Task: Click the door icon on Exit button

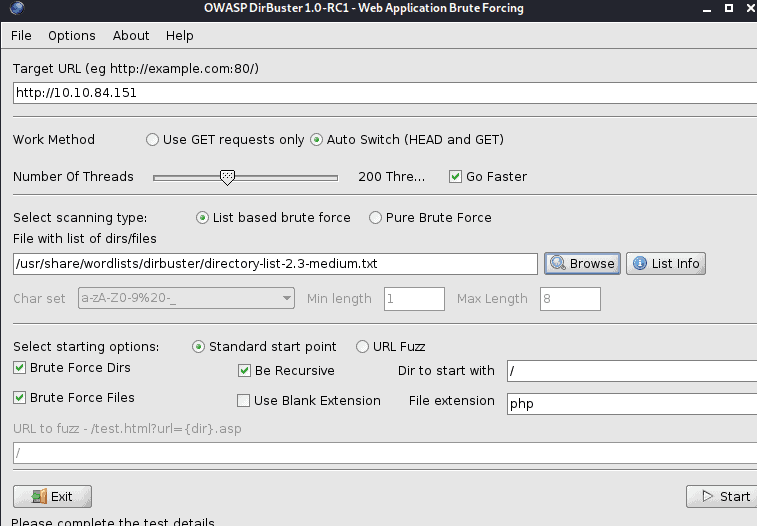Action: [39, 497]
